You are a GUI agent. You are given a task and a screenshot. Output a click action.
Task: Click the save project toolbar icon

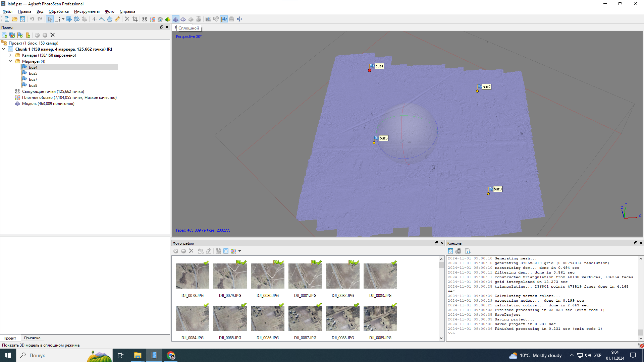[x=22, y=19]
